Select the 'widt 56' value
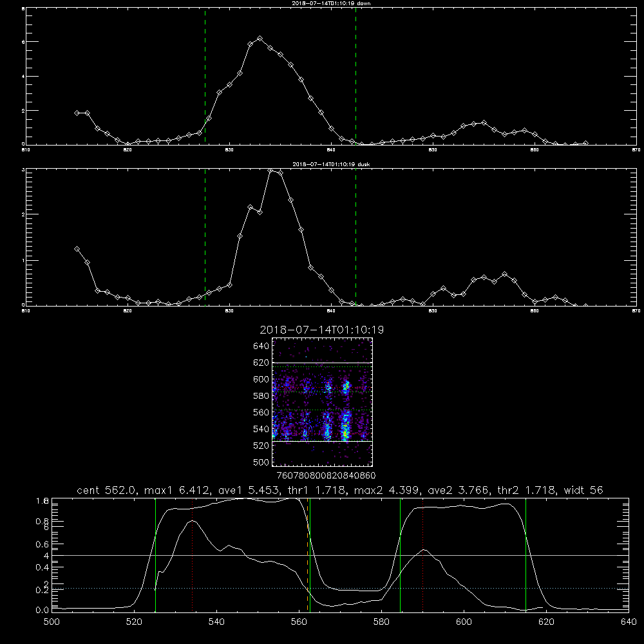Image resolution: width=644 pixels, height=644 pixels. (583, 490)
